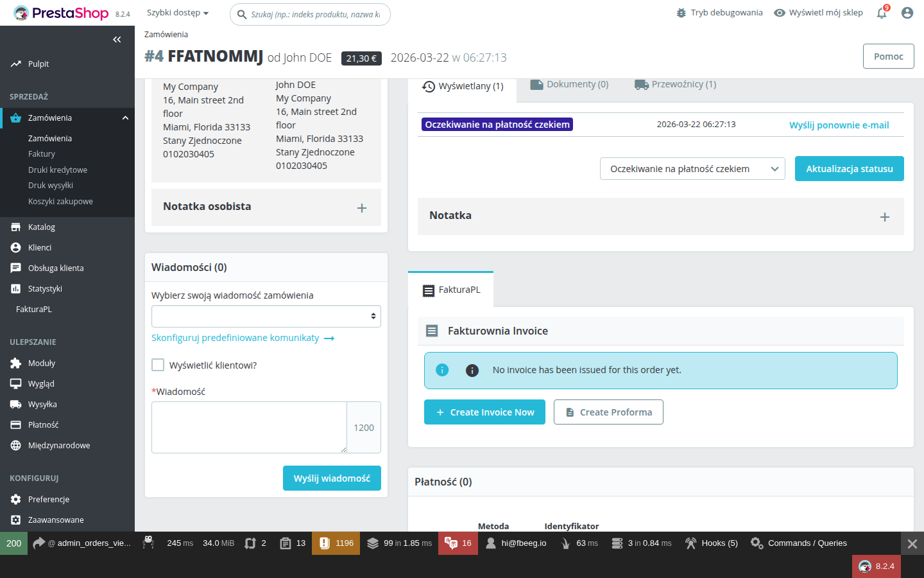Click the errors count icon showing 1196
The image size is (924, 578).
[325, 543]
